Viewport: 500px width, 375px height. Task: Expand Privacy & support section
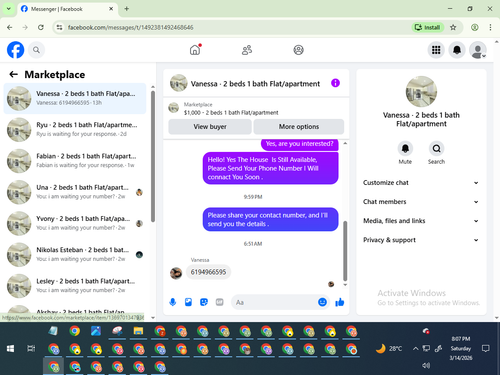(421, 240)
